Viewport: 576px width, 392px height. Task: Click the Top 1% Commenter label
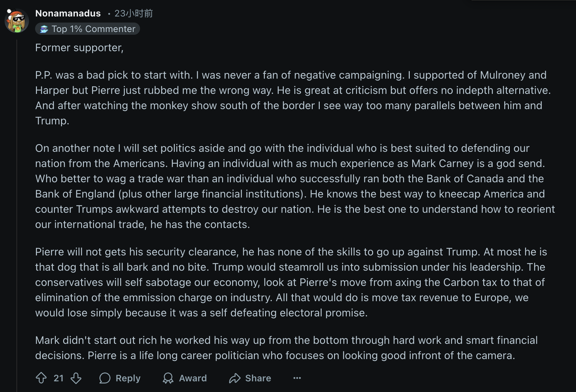coord(93,29)
